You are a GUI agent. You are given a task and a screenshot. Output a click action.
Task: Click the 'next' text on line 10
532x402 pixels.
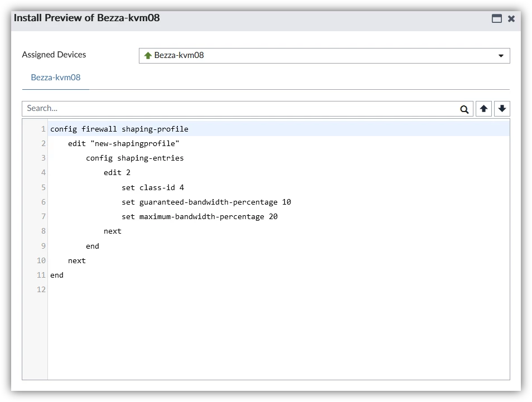click(x=77, y=261)
